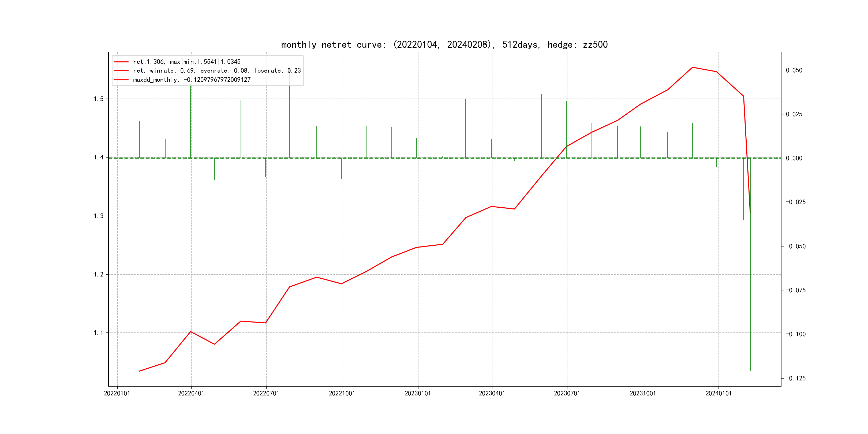Click the 0.000 right y-axis label
Image resolution: width=868 pixels, height=434 pixels.
[794, 158]
